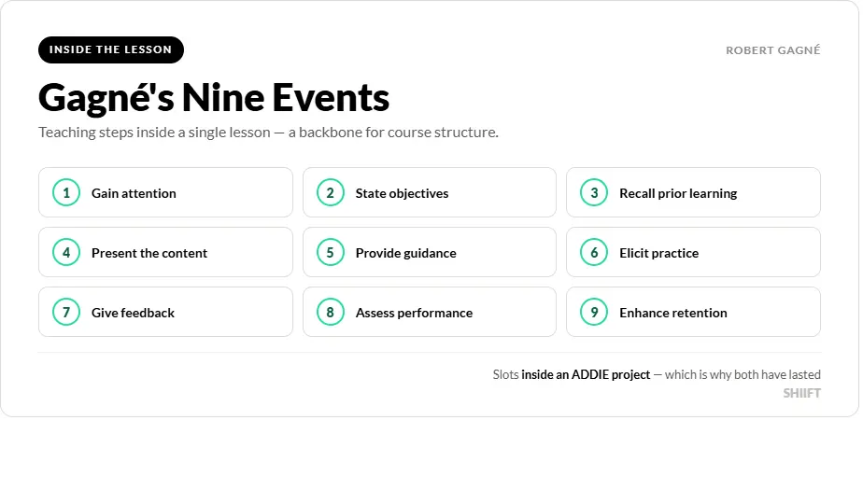Viewport: 863px width, 504px height.
Task: Click the number 6 circle icon
Action: 594,253
